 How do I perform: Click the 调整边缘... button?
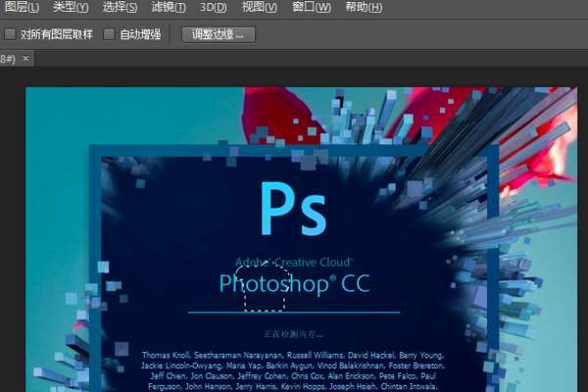pyautogui.click(x=219, y=34)
